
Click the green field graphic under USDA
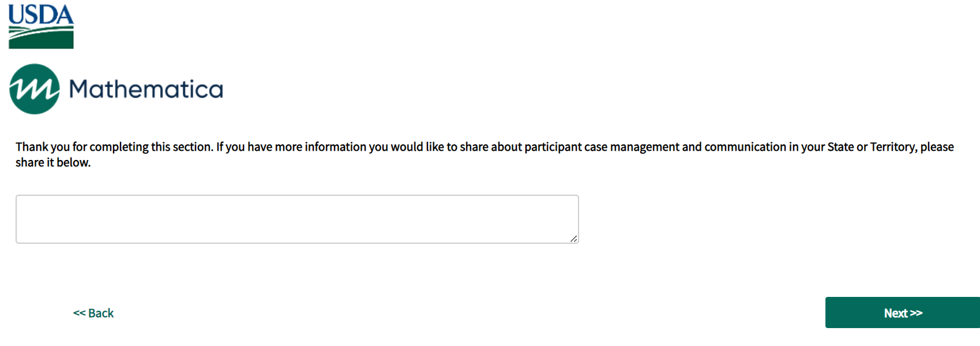(41, 38)
